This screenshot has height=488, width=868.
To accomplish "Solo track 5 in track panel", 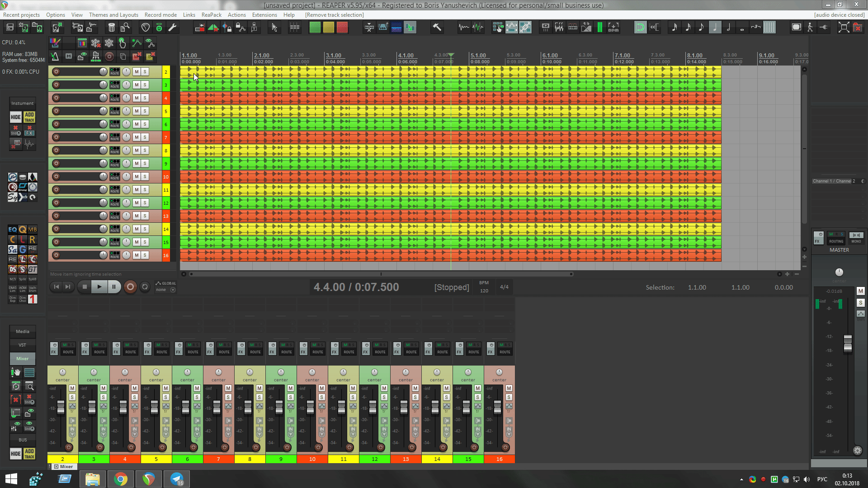I will click(x=145, y=111).
